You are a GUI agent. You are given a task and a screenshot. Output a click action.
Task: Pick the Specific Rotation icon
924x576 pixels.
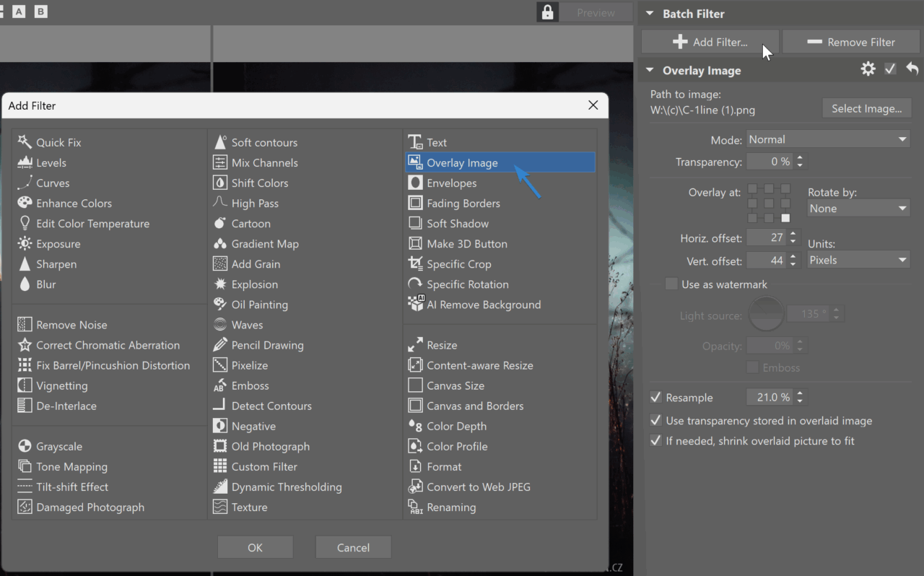pos(415,284)
